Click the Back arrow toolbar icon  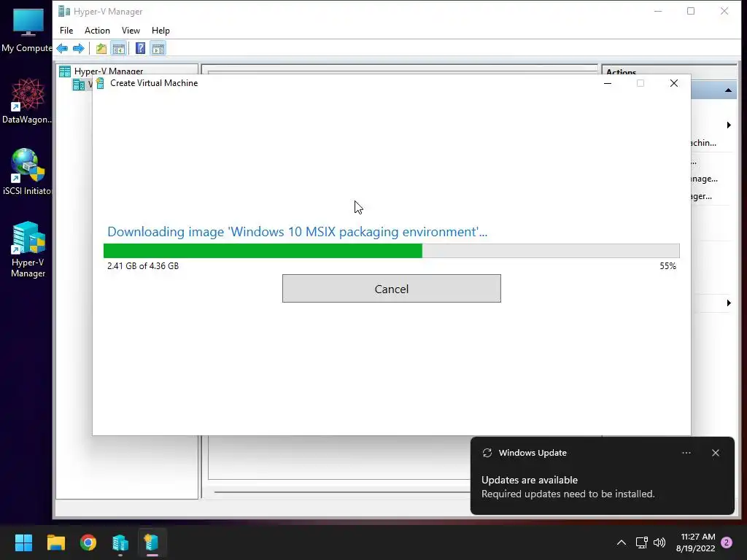(62, 49)
